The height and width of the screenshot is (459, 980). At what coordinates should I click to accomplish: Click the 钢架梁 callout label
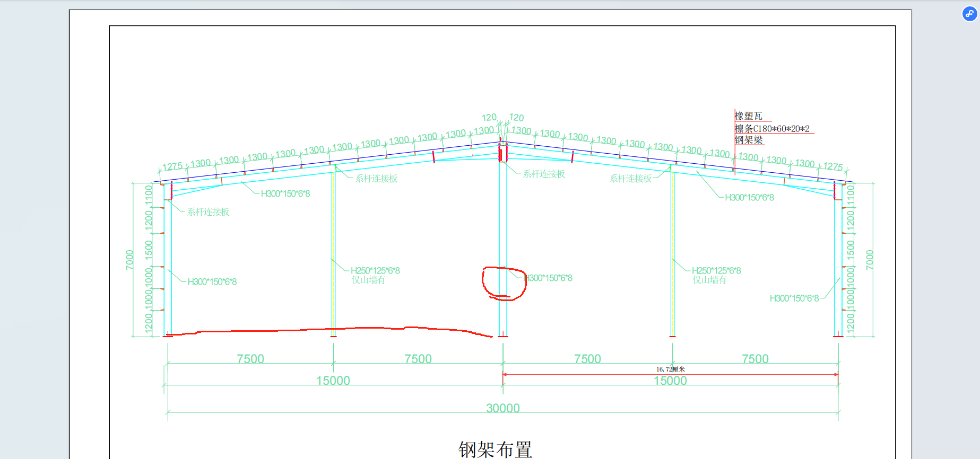[749, 140]
